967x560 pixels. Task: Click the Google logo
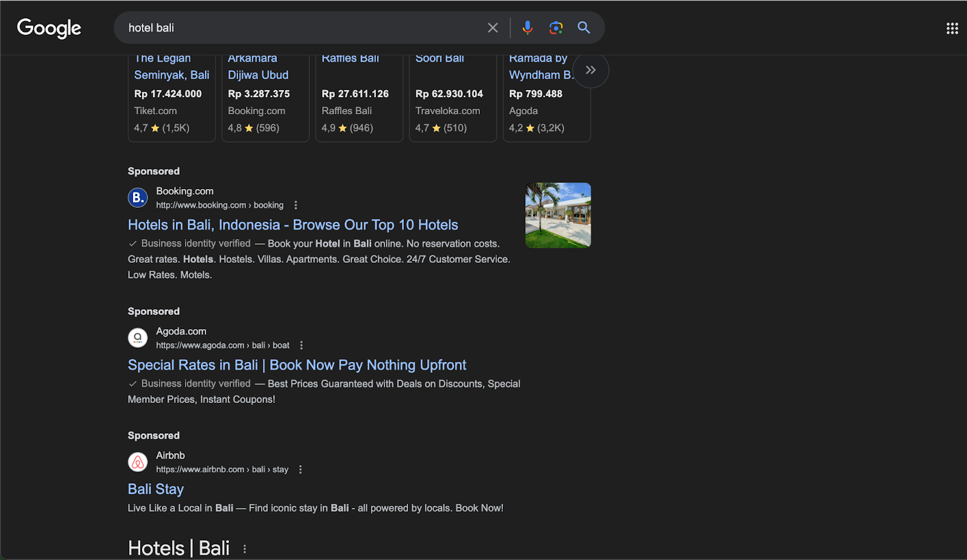coord(49,28)
